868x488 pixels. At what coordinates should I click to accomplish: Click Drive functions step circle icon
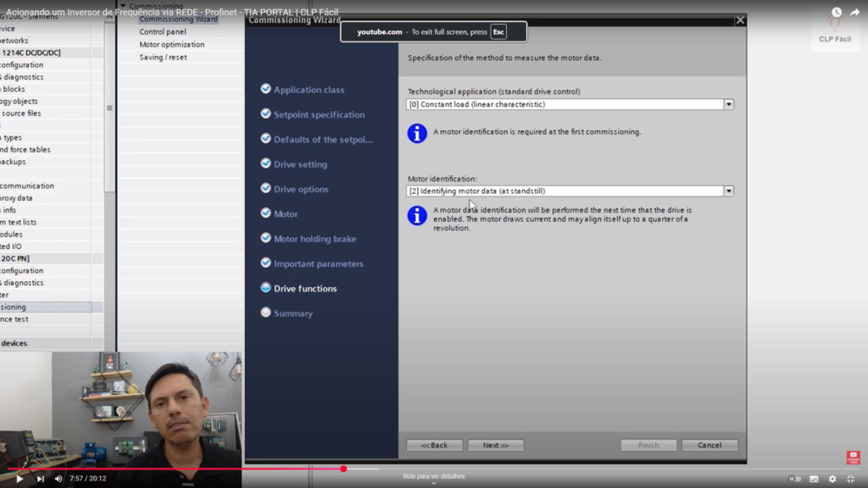265,288
